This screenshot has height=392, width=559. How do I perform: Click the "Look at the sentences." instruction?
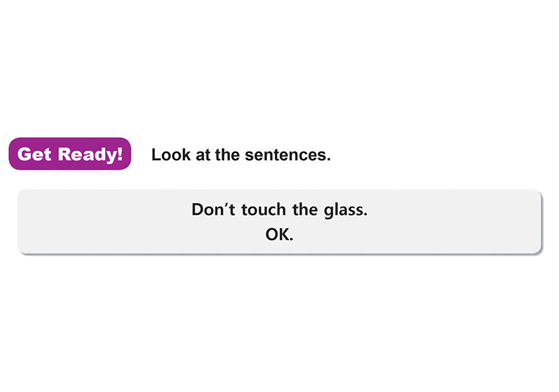pos(241,155)
